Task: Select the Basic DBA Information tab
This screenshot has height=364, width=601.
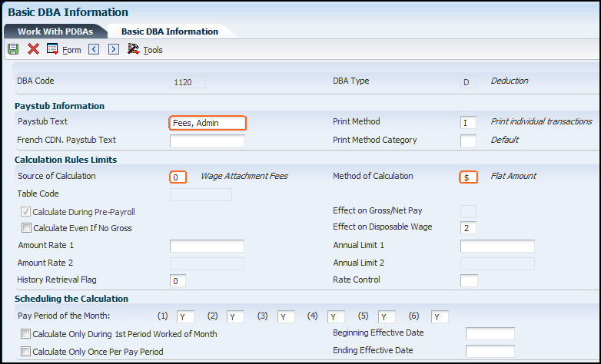Action: tap(170, 31)
